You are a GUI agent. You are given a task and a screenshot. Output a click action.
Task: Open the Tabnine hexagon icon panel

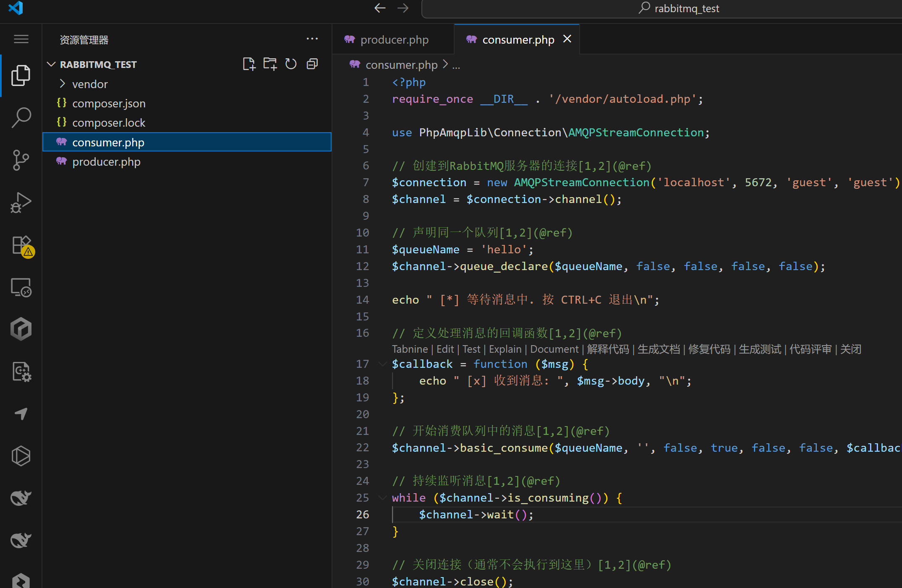(x=21, y=329)
